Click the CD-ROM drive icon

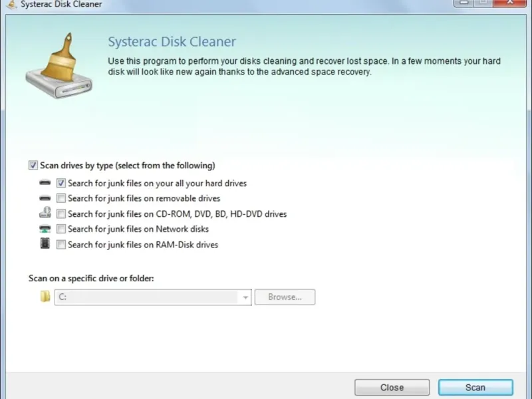pyautogui.click(x=45, y=213)
